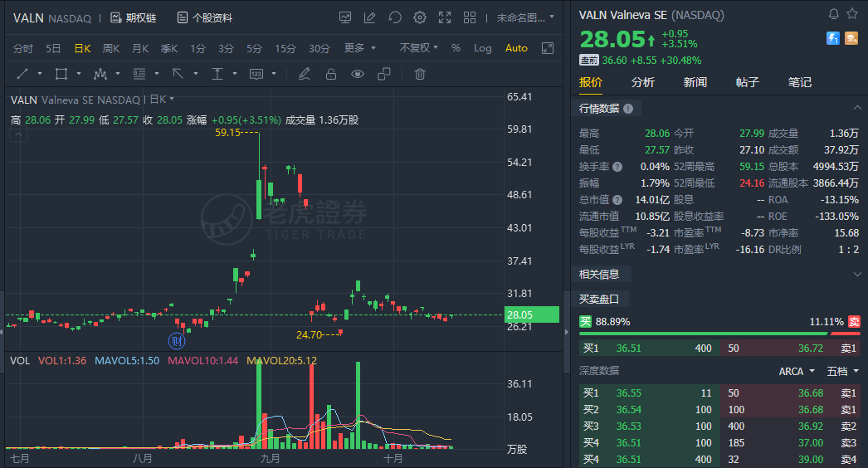Click the copy drawings icon
The height and width of the screenshot is (468, 868).
(x=384, y=74)
